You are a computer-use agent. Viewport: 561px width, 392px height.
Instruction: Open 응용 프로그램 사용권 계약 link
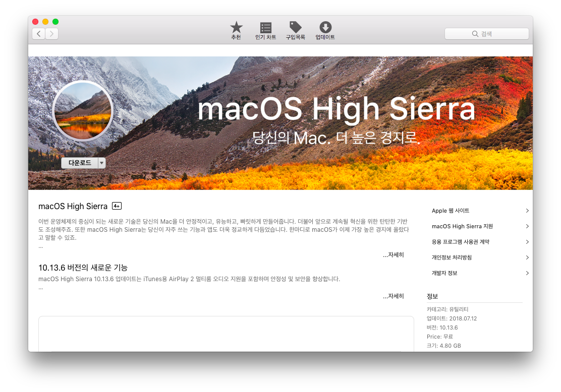(461, 242)
